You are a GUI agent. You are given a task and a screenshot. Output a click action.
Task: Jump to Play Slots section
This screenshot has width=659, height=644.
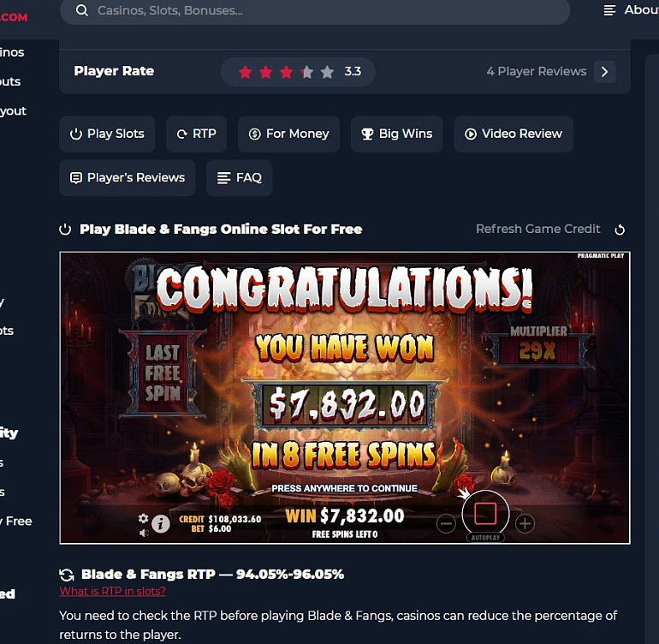[107, 134]
